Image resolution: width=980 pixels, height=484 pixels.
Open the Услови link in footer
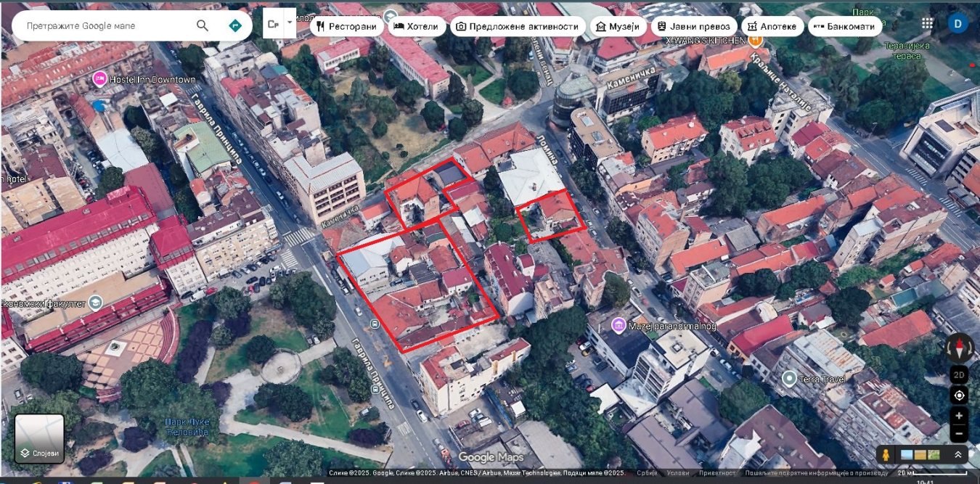coord(679,473)
